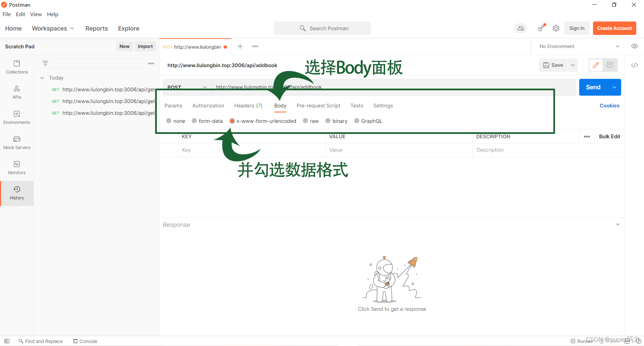Open the APIs sidebar panel
This screenshot has height=346, width=644.
pos(17,92)
